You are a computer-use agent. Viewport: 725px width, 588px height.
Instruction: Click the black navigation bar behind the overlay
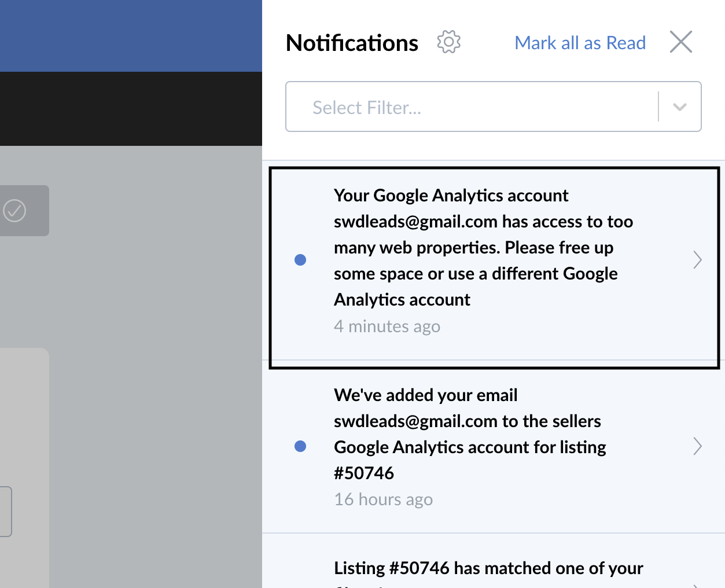pyautogui.click(x=131, y=109)
